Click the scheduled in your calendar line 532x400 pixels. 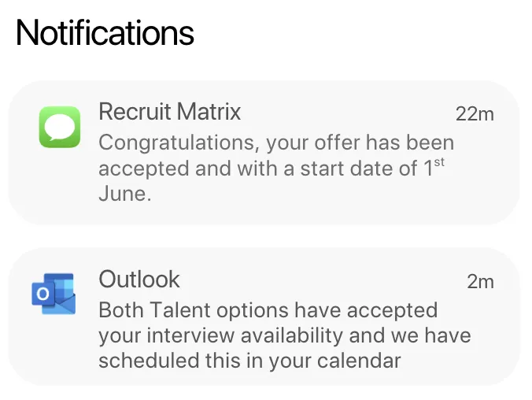(x=249, y=361)
